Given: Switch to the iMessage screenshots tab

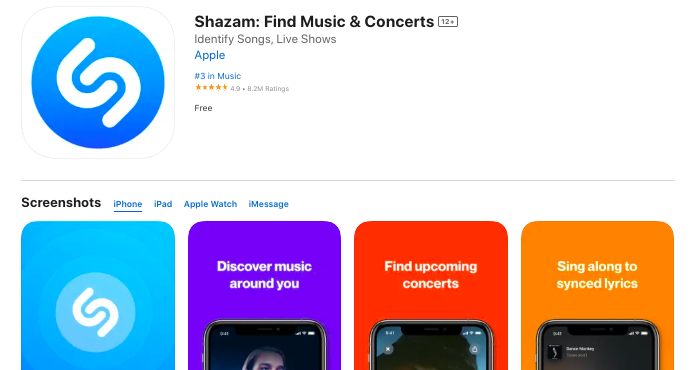Looking at the screenshot, I should click(x=269, y=204).
